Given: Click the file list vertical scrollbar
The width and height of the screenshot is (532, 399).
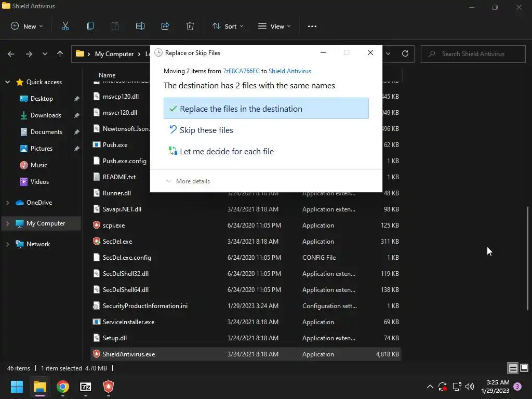Looking at the screenshot, I should click(x=528, y=258).
